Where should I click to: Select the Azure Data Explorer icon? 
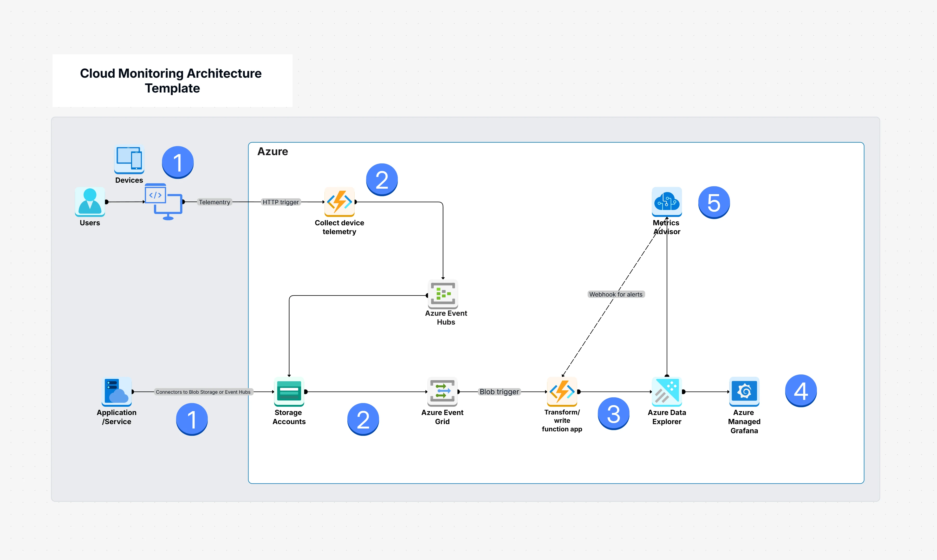click(667, 392)
